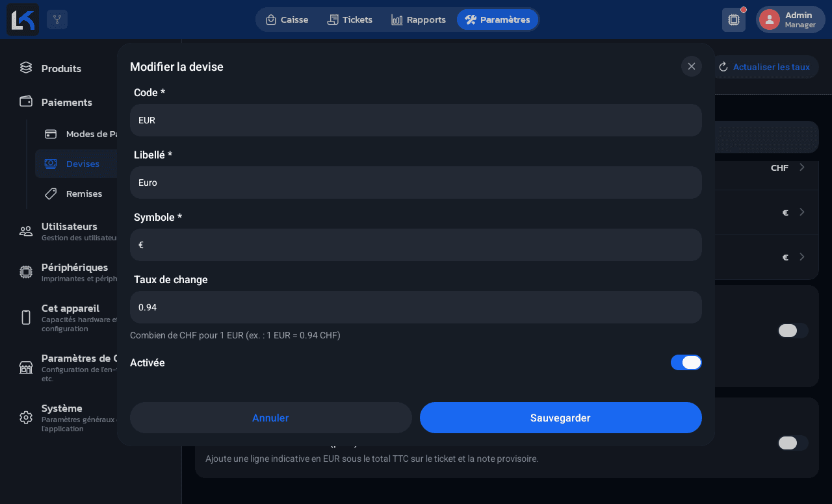Select the Paramètres tab

(497, 19)
